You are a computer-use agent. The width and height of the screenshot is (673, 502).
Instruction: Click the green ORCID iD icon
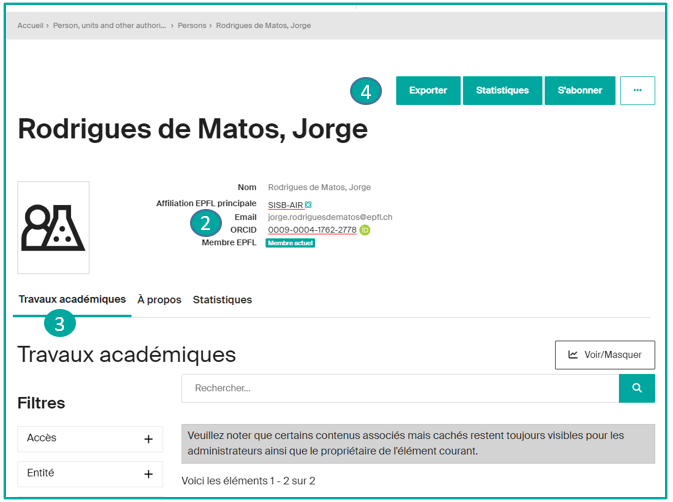coord(365,230)
